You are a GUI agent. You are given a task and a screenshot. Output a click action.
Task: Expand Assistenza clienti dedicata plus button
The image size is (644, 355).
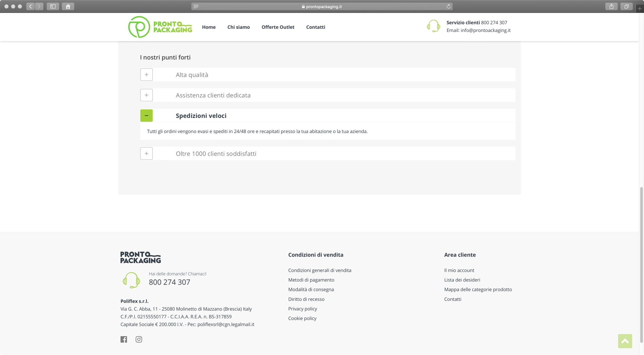[x=146, y=95]
